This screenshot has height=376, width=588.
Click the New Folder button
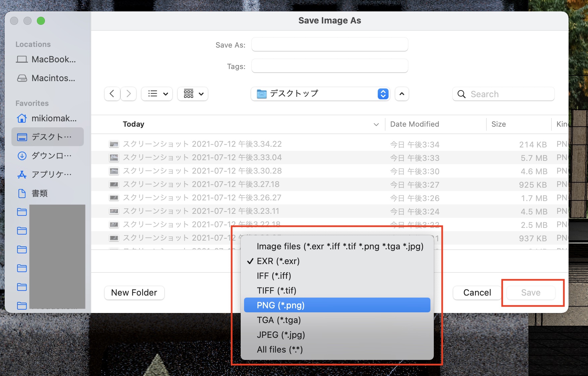coord(134,293)
